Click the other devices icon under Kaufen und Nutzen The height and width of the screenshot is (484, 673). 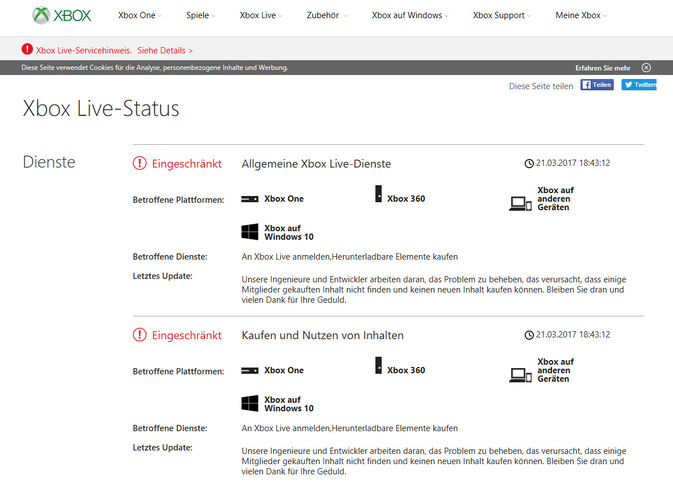[x=520, y=375]
